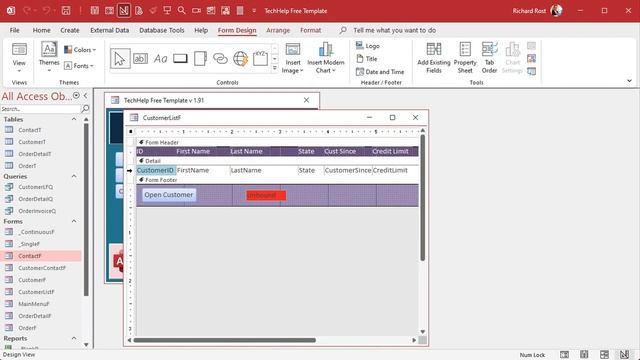Collapse the Forms group

[74, 221]
